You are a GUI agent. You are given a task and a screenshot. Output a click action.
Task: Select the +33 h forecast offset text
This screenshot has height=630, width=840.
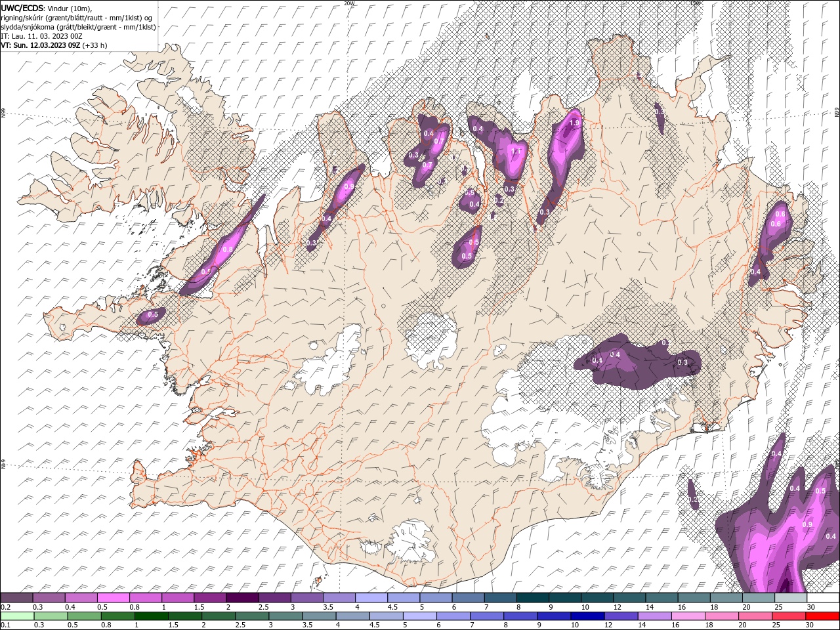[94, 45]
